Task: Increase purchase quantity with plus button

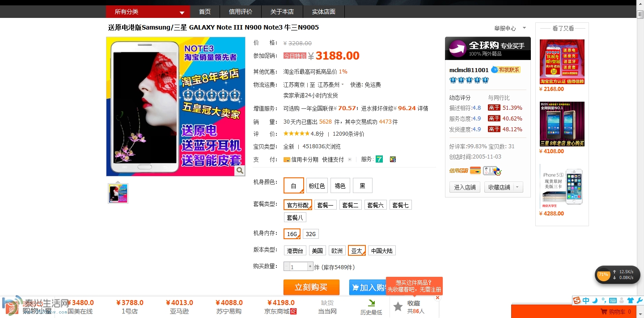Action: tap(309, 266)
